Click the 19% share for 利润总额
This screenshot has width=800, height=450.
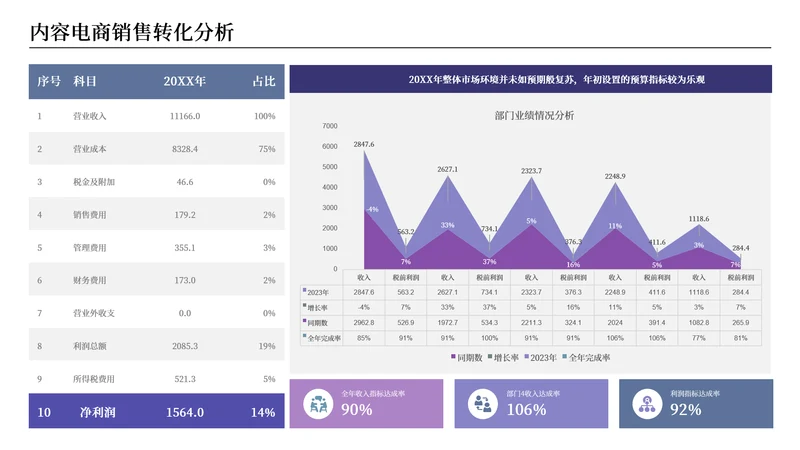267,346
